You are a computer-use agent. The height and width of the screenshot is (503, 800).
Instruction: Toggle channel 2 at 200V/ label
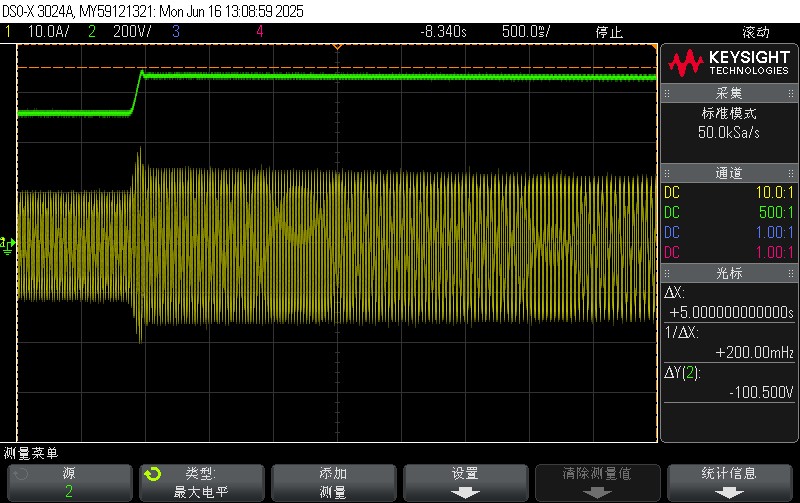[120, 32]
